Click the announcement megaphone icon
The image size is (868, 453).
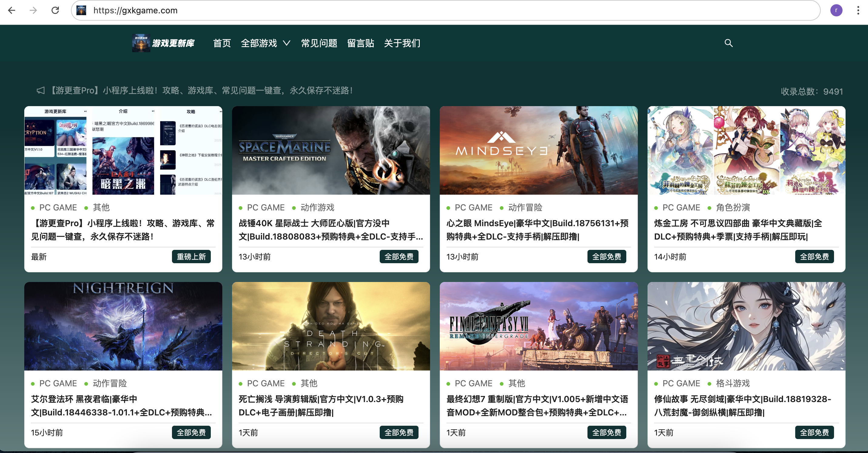coord(40,91)
